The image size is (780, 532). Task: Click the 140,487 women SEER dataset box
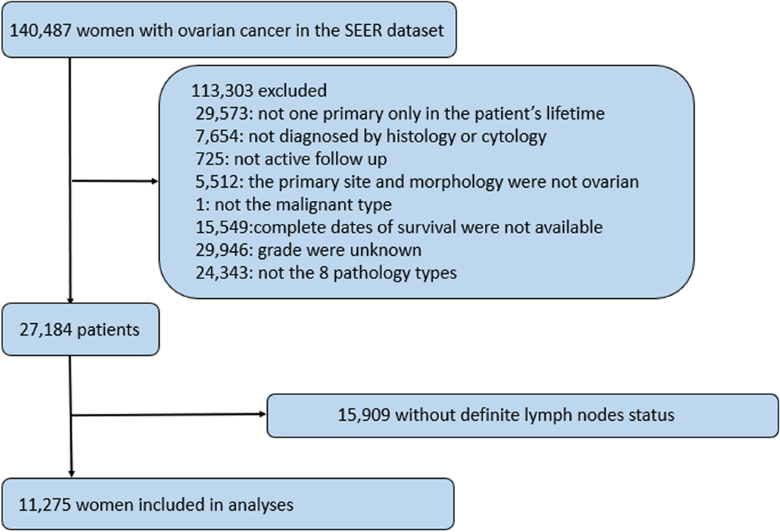pos(227,29)
